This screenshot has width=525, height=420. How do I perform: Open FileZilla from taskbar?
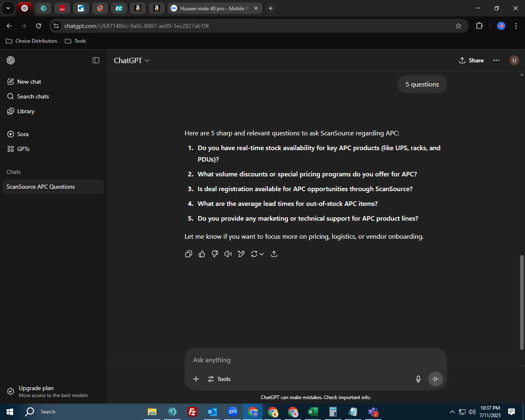point(192,412)
